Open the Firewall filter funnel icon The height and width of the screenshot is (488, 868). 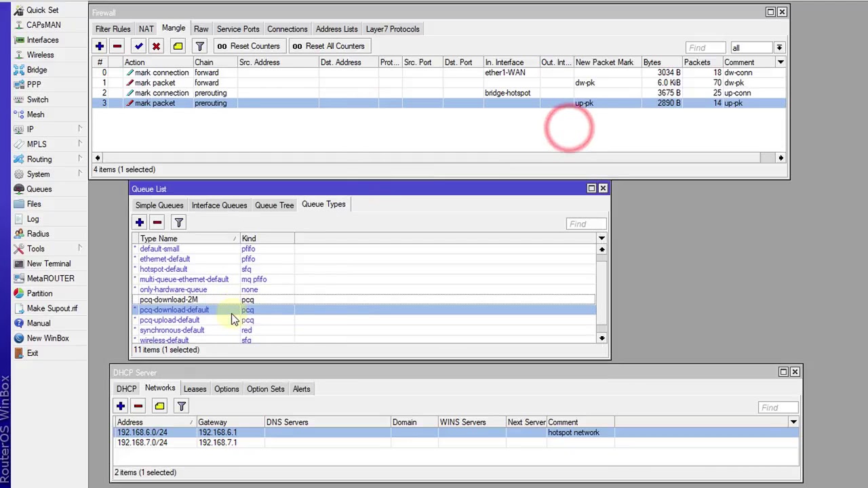(x=199, y=46)
